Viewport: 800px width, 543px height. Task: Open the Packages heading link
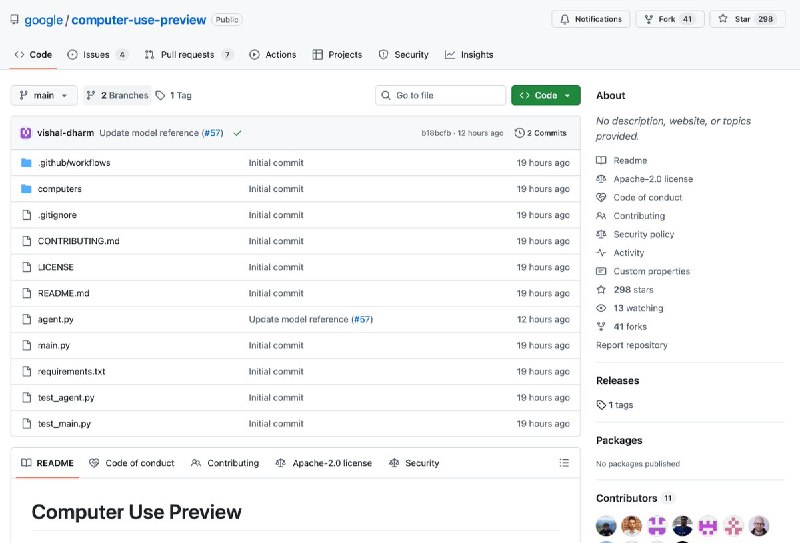[x=619, y=440]
